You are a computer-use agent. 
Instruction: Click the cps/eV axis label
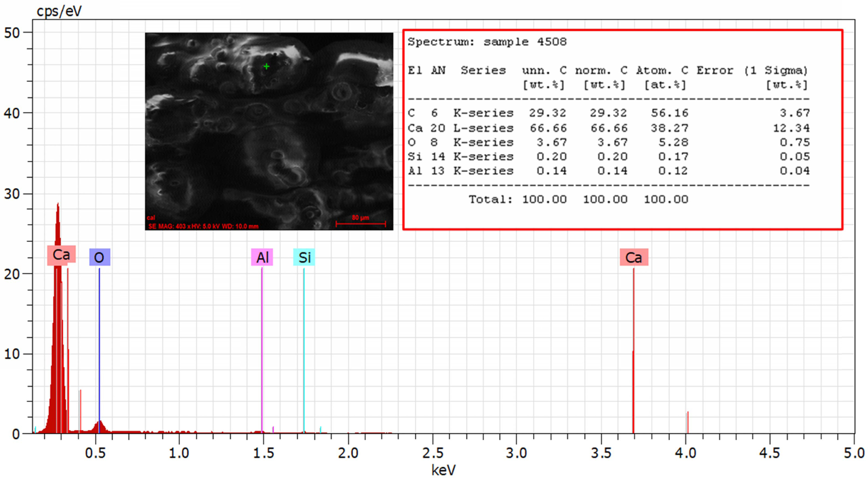pos(59,11)
